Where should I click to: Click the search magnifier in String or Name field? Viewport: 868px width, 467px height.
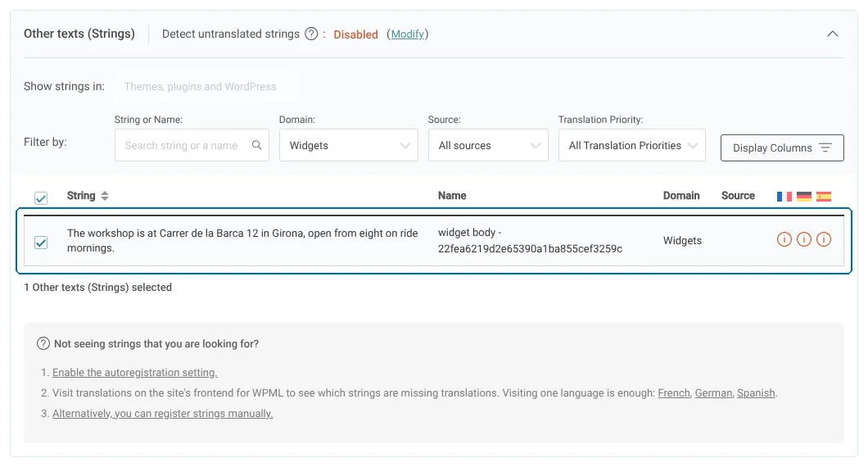click(x=257, y=145)
